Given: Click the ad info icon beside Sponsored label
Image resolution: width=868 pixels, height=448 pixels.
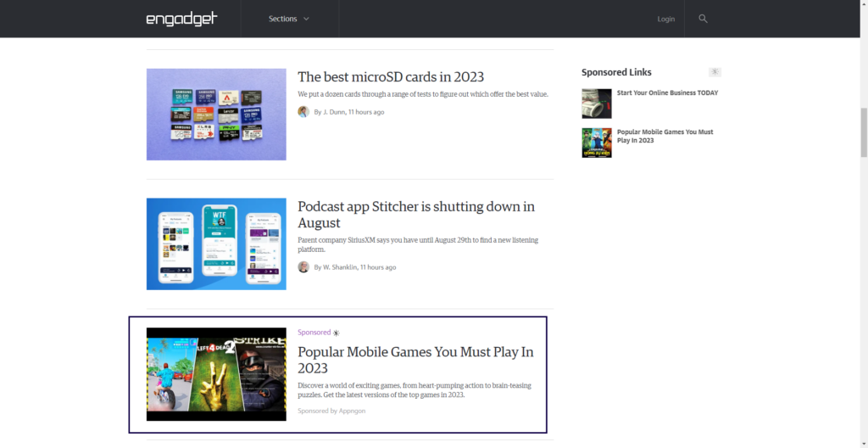Looking at the screenshot, I should tap(337, 333).
